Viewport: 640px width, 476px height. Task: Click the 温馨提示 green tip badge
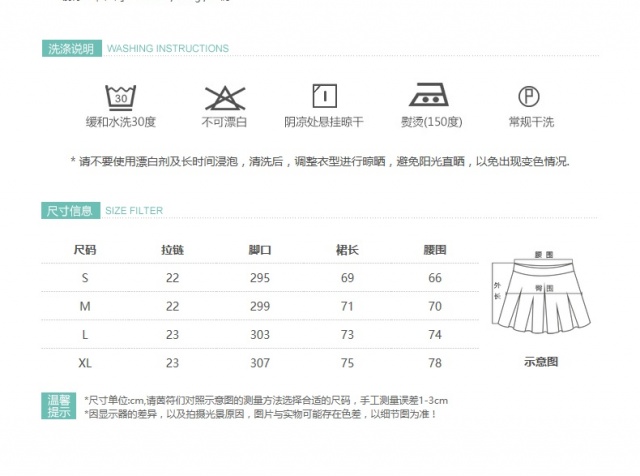[x=59, y=406]
